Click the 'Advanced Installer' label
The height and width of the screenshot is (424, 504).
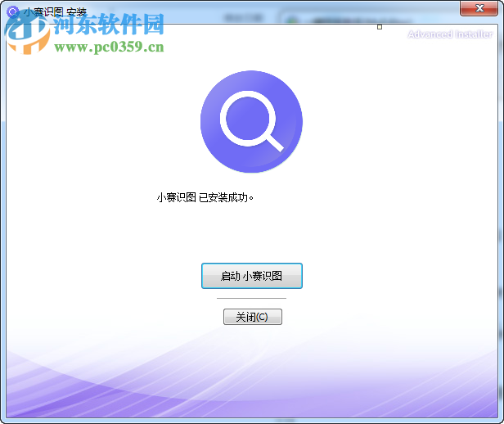(x=450, y=34)
